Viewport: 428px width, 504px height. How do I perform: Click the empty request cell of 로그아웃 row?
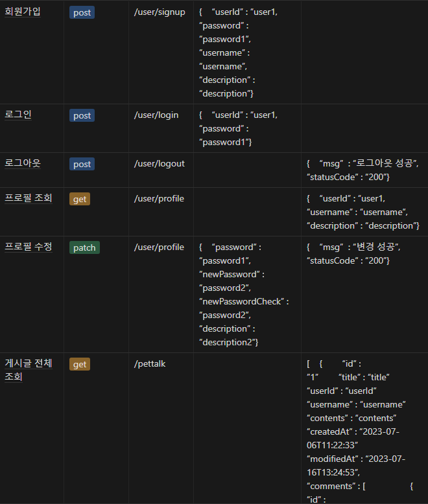coord(247,170)
